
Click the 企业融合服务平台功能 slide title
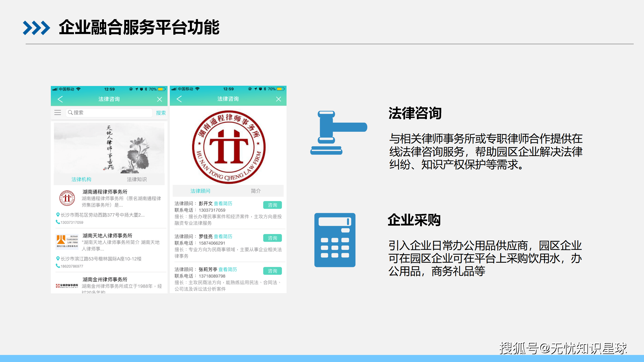(139, 27)
